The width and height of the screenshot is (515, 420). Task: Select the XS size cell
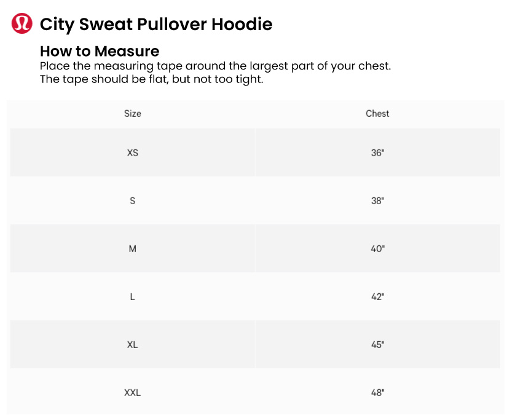[133, 153]
